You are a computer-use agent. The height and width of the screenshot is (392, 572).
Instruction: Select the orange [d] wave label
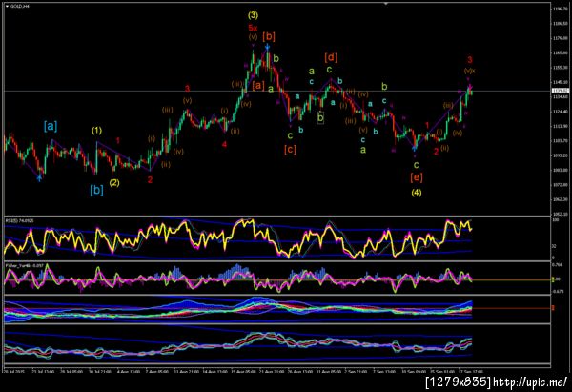coord(331,57)
